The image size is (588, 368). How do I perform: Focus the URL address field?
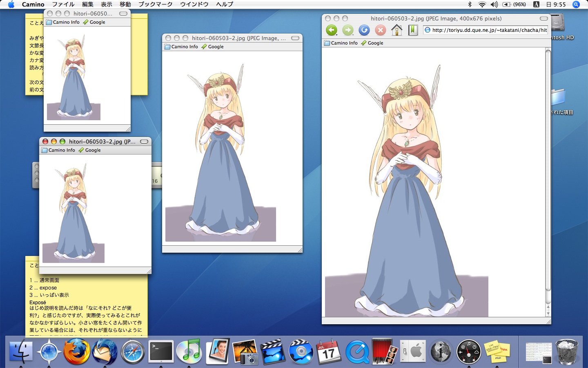[x=485, y=30]
